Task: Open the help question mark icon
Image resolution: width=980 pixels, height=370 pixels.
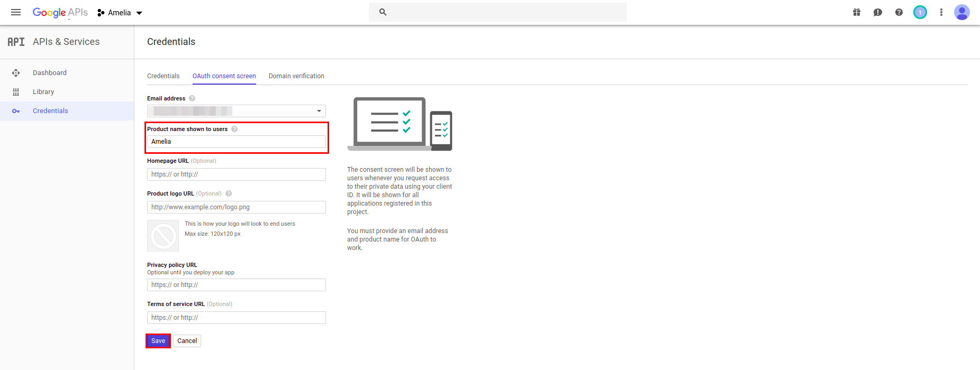Action: point(899,12)
